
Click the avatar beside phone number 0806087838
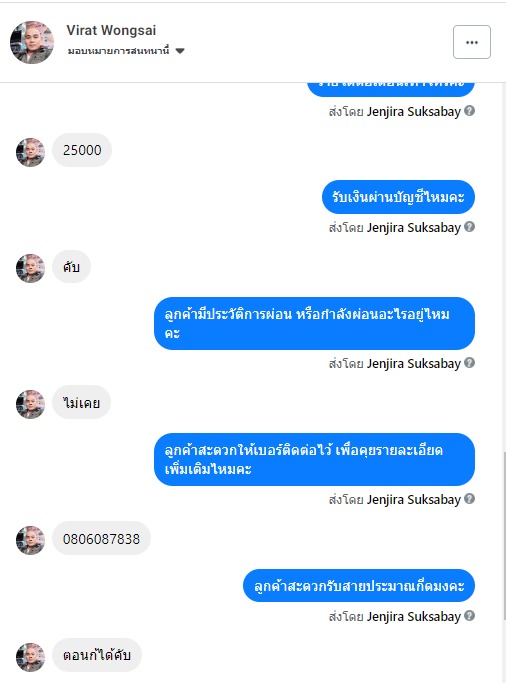[x=30, y=540]
